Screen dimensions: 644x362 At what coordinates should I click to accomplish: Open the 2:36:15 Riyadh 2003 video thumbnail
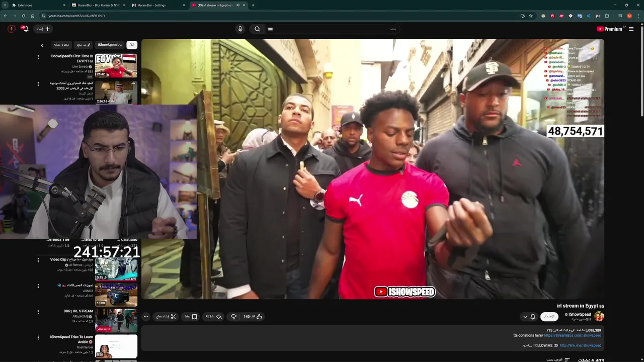[x=116, y=93]
